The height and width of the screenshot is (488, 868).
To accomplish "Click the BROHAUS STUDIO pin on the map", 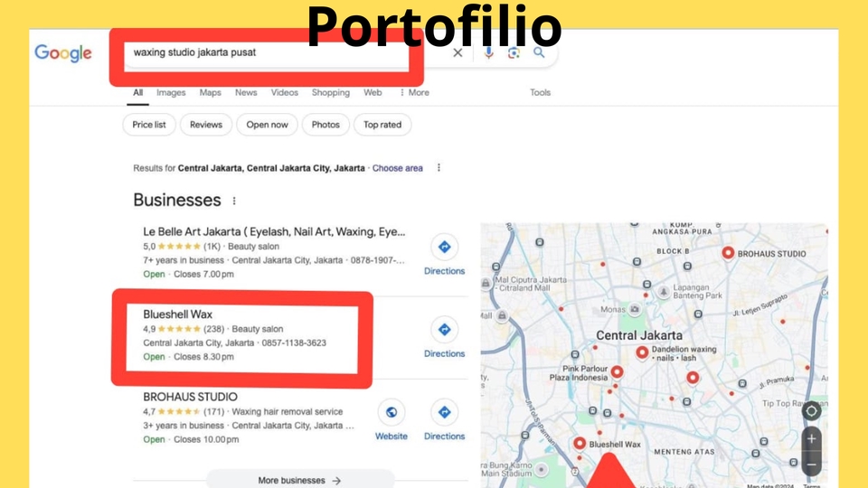I will pyautogui.click(x=728, y=253).
